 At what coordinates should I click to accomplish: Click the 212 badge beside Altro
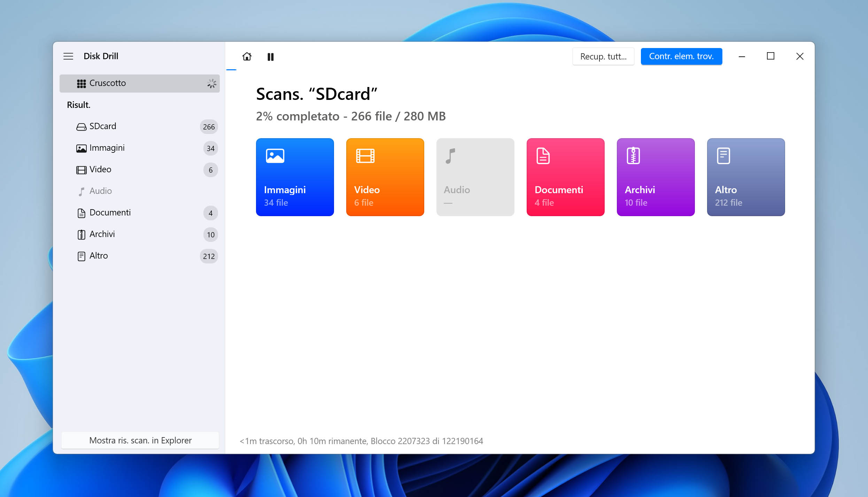point(209,257)
